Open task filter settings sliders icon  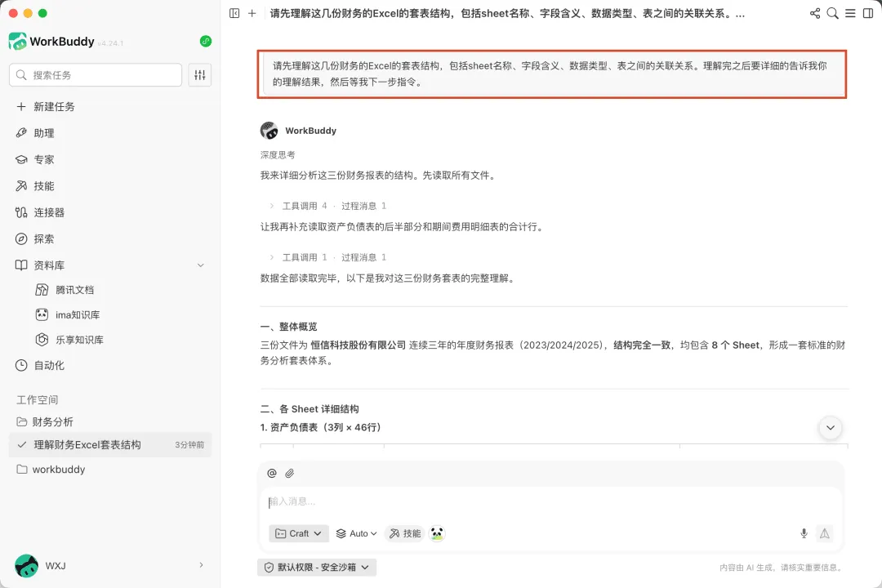point(200,75)
